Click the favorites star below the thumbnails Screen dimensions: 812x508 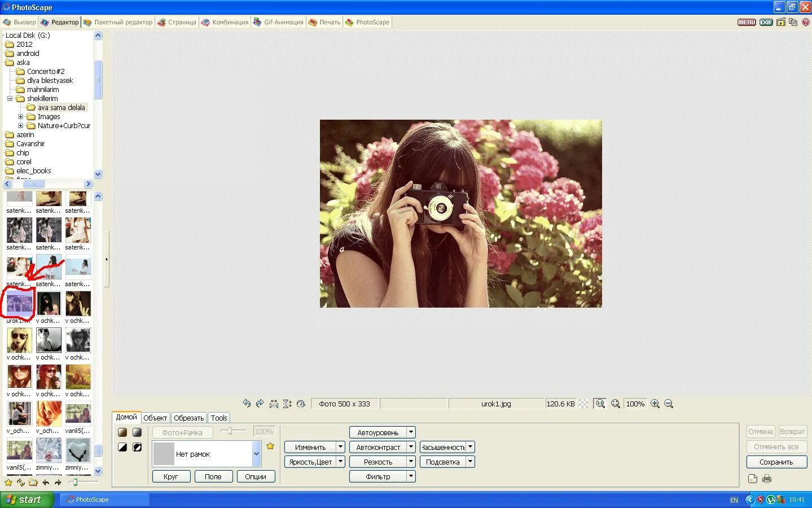8,483
